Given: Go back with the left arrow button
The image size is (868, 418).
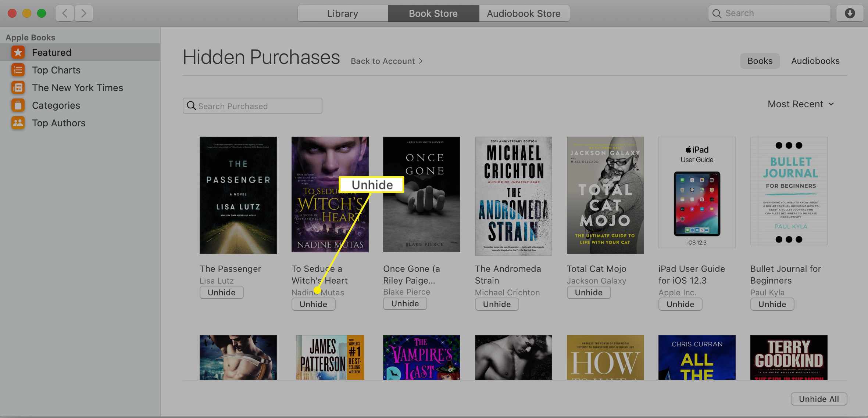Looking at the screenshot, I should coord(65,14).
